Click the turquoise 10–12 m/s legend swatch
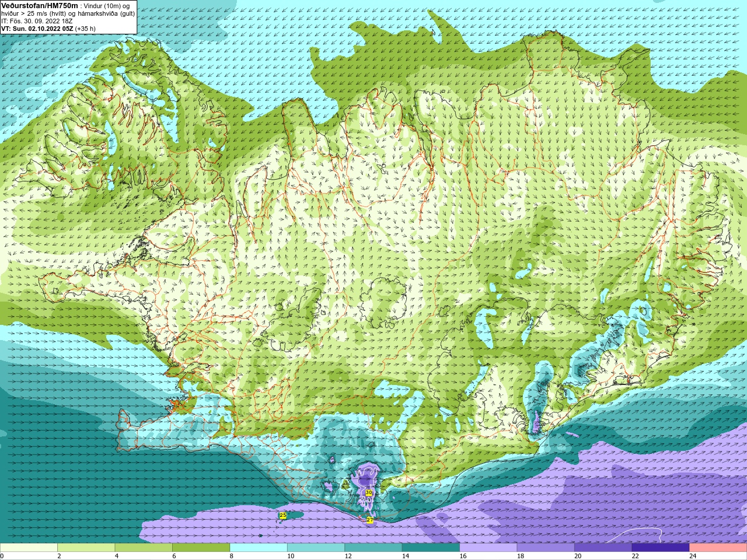747x560 pixels. tap(316, 547)
